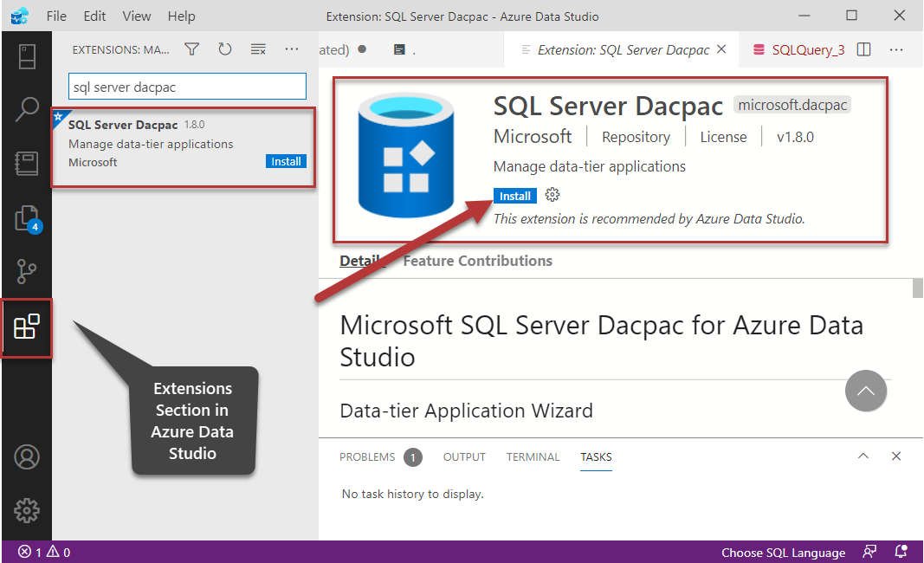The height and width of the screenshot is (563, 924).
Task: Click the Extensions icon in activity bar
Action: pos(26,327)
